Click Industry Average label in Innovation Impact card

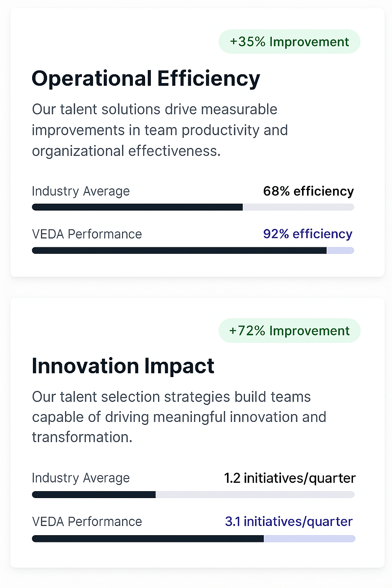point(81,478)
